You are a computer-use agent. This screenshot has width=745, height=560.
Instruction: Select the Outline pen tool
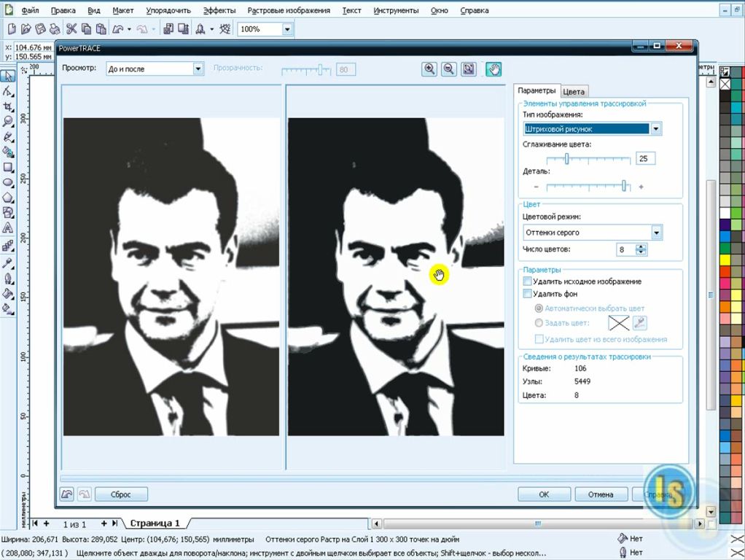tap(8, 279)
